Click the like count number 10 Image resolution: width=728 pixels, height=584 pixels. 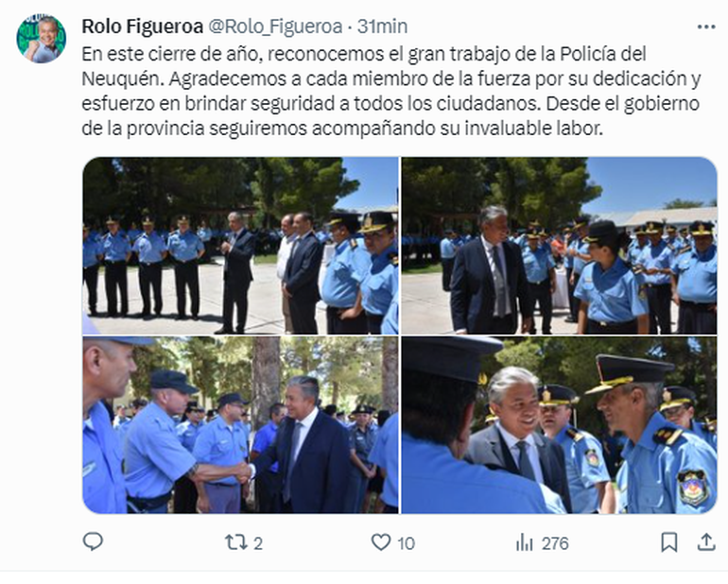[x=406, y=543]
